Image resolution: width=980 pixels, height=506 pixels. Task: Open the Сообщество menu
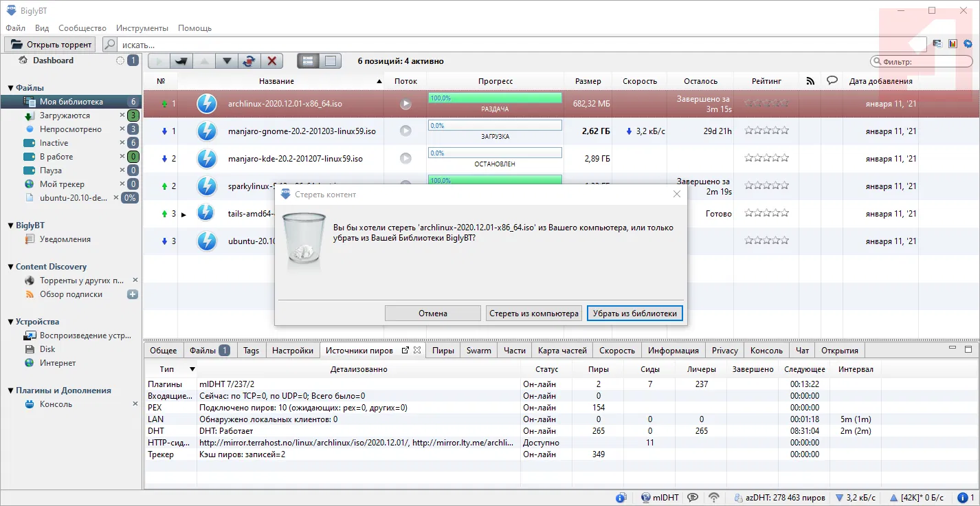[x=82, y=28]
